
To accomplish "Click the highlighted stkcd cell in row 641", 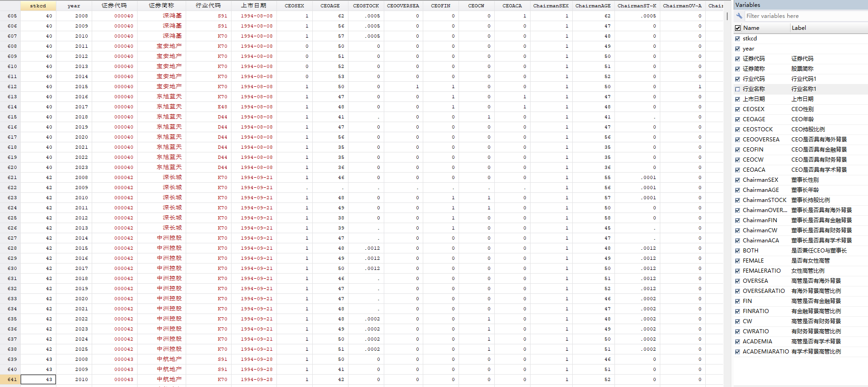I will click(38, 379).
